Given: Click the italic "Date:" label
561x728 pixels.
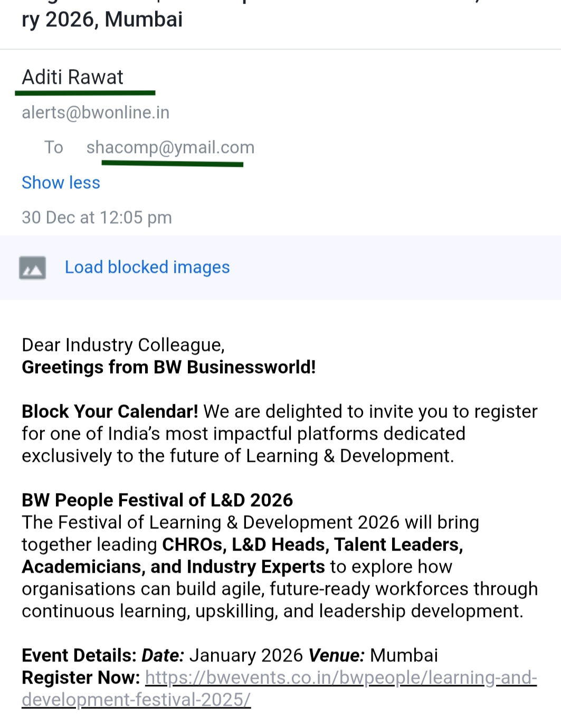Looking at the screenshot, I should click(163, 656).
